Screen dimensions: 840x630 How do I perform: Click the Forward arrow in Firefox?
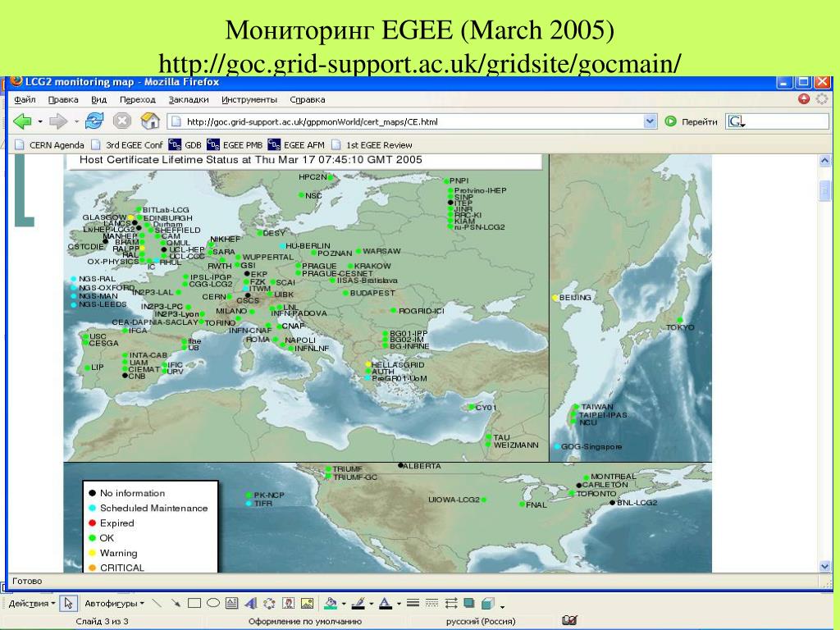[x=58, y=121]
